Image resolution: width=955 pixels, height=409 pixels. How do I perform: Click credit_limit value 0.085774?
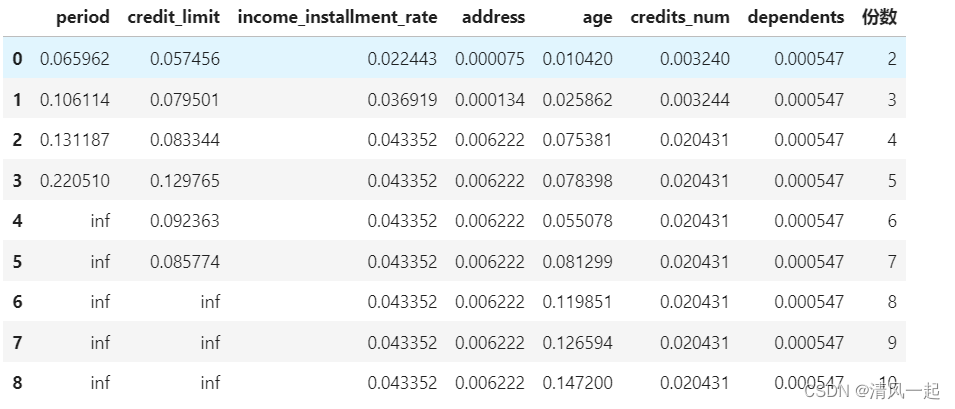tap(185, 262)
